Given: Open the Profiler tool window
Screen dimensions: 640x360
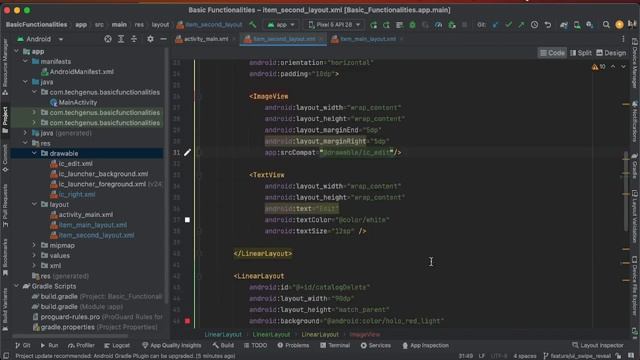Looking at the screenshot, I should click(x=81, y=345).
